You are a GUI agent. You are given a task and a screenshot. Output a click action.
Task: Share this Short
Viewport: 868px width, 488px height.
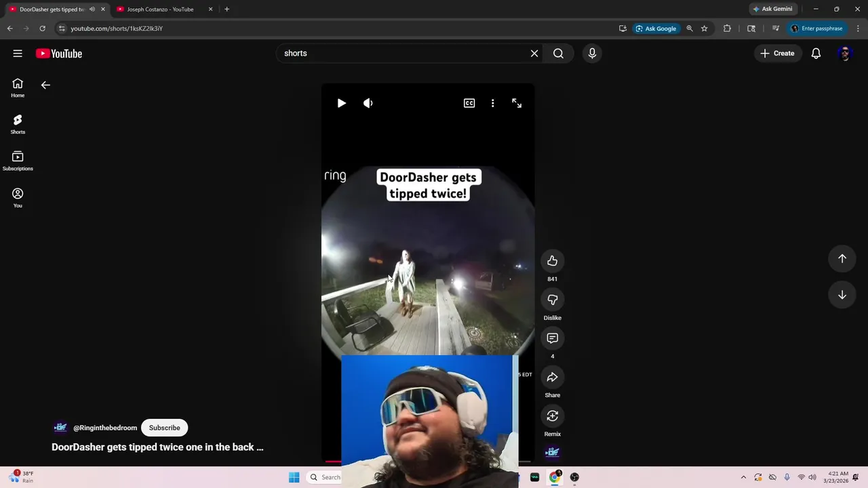[x=553, y=377]
